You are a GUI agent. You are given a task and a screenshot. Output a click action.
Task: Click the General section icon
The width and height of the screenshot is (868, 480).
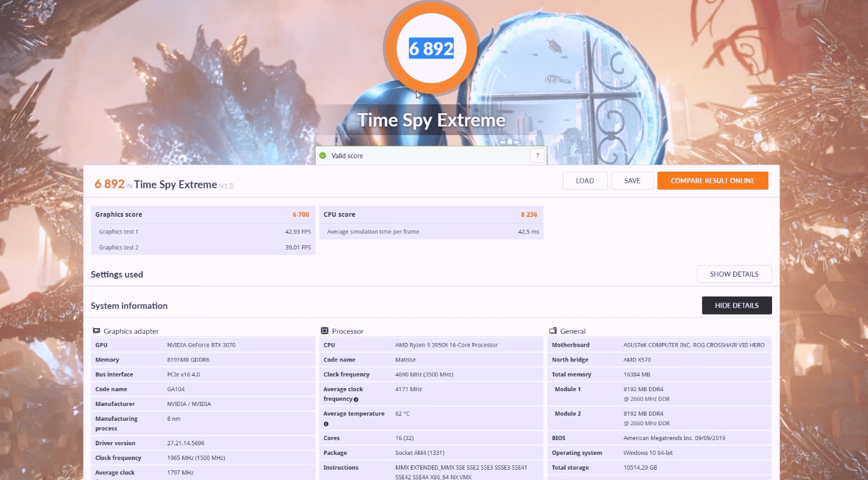click(552, 331)
